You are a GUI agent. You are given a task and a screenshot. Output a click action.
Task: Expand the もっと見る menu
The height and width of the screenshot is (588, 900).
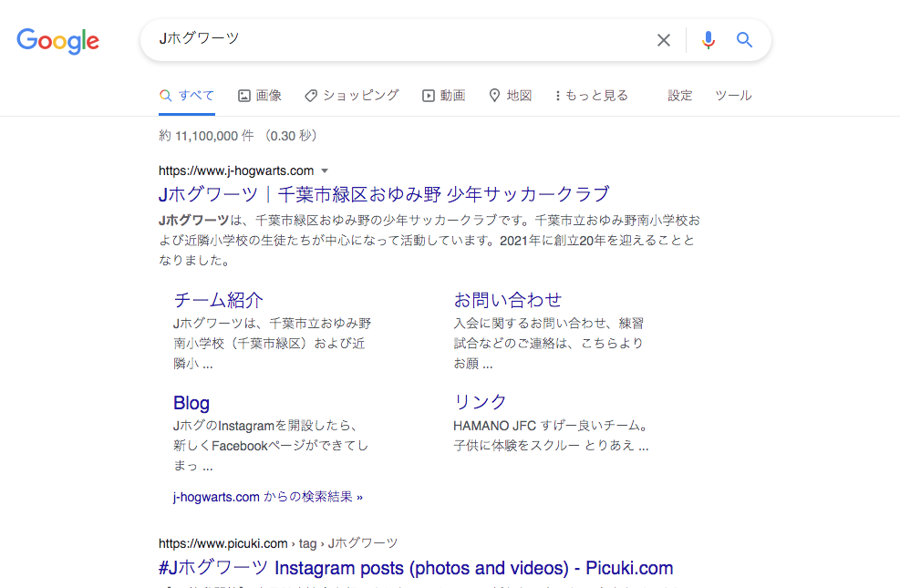[x=592, y=95]
